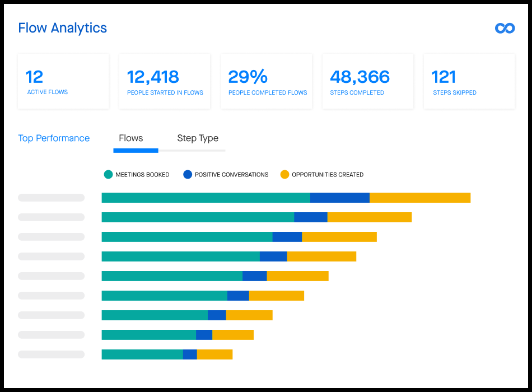Click the shortest bar at the bottom
This screenshot has width=532, height=392.
(x=167, y=354)
